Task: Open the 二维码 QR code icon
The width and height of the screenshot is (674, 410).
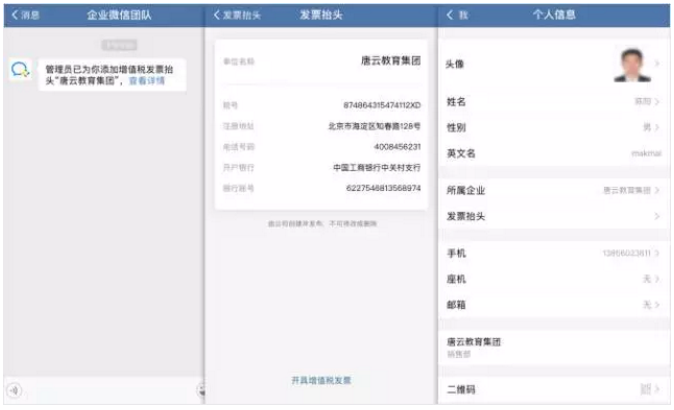Action: 646,389
